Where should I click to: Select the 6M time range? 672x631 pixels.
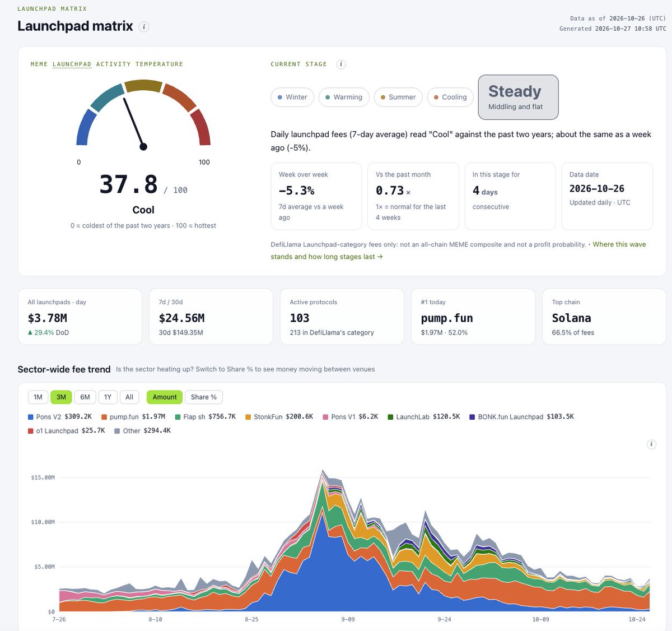pos(85,397)
